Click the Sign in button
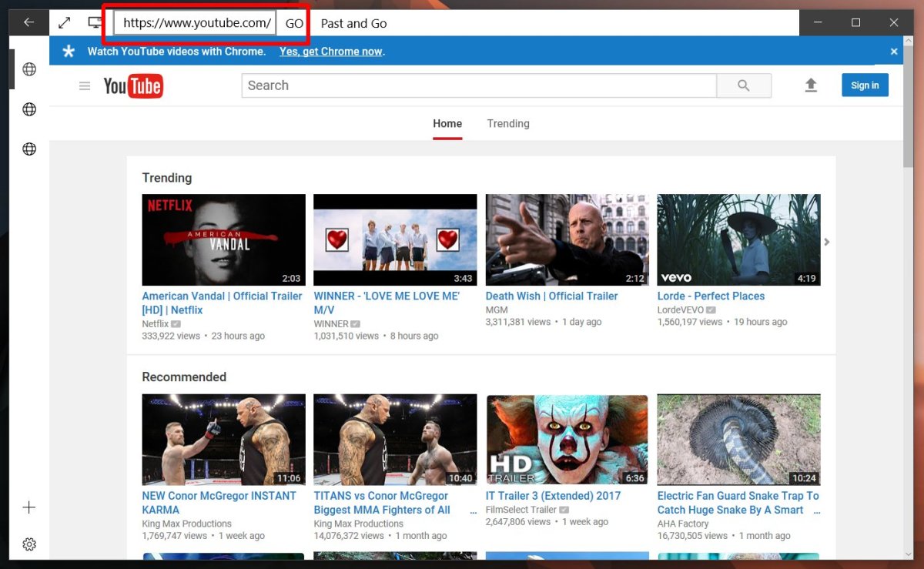Screen dimensions: 924x569 point(865,85)
